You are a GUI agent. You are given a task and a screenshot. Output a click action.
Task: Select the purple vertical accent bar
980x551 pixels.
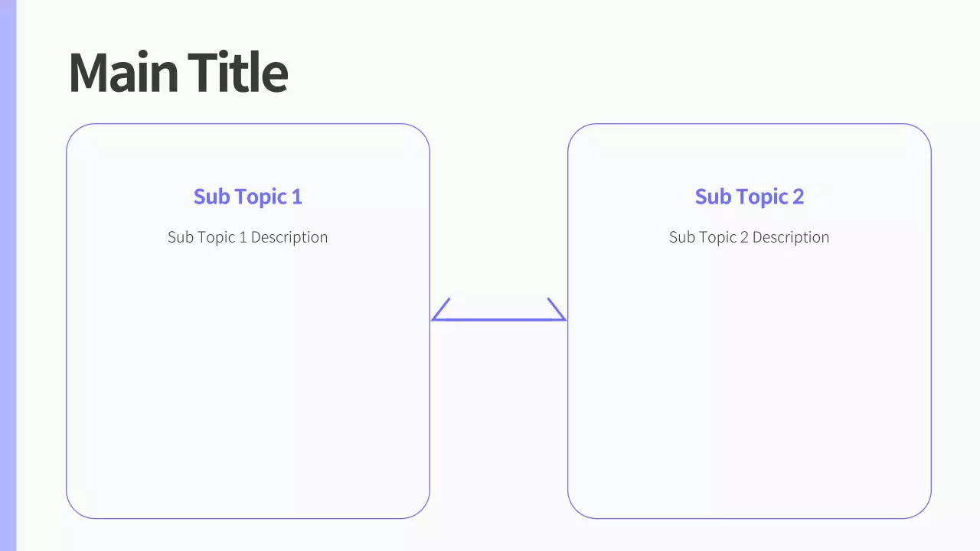point(8,275)
